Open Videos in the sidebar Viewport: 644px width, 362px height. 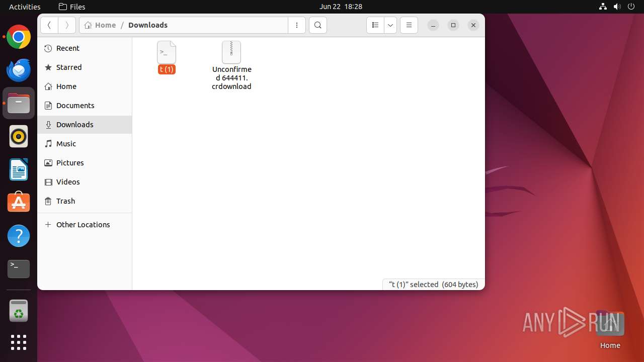pos(85,182)
